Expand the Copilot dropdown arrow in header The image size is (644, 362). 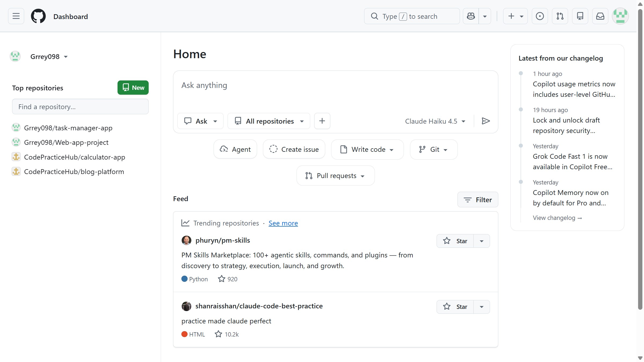tap(485, 16)
